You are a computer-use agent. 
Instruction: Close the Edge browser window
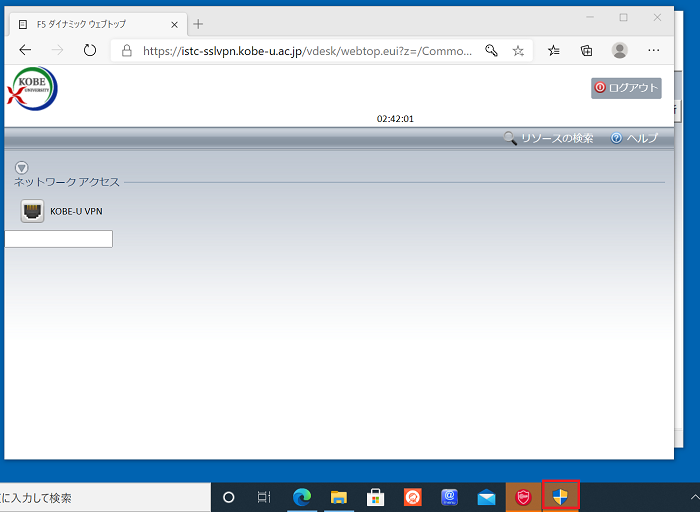tap(657, 17)
